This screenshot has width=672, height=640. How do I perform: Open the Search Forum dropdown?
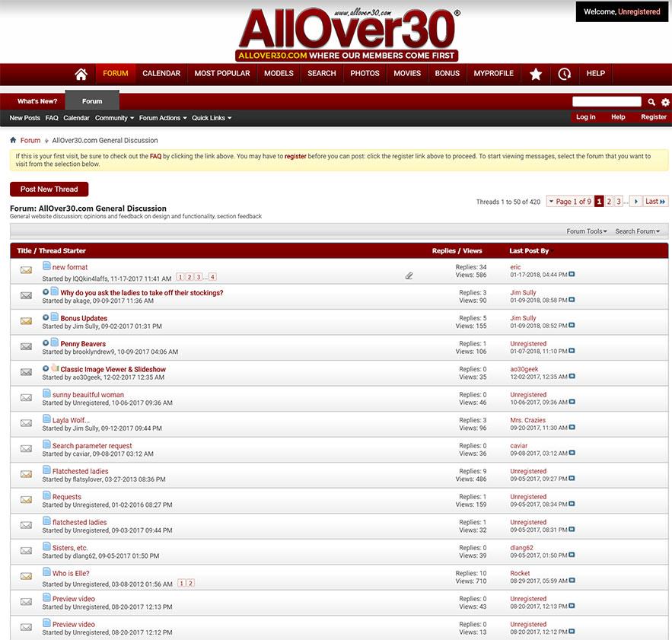click(637, 231)
